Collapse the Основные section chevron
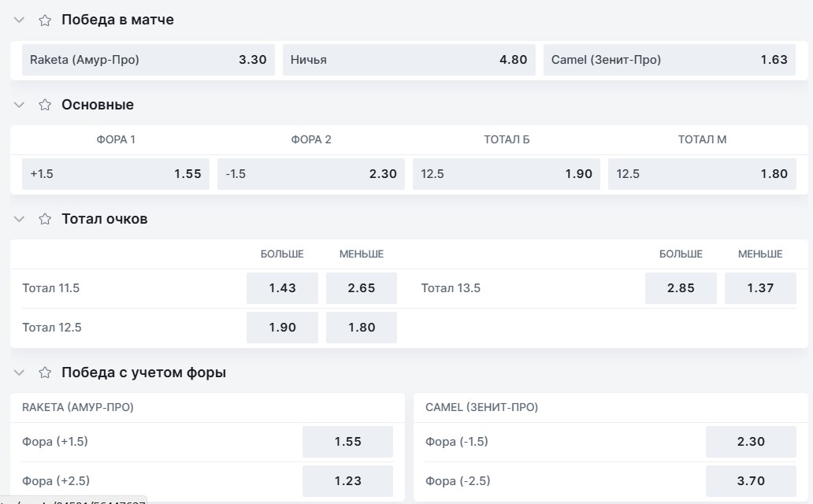 point(19,105)
